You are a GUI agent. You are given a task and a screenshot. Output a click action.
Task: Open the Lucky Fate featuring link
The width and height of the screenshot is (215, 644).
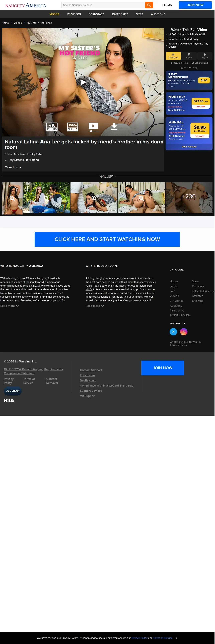(35, 154)
